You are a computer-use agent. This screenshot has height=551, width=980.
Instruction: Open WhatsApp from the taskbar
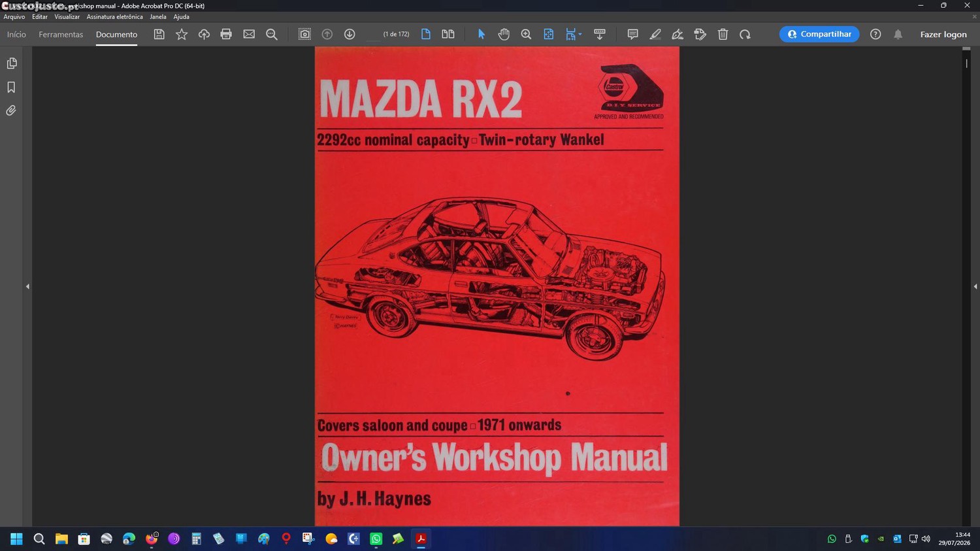pos(376,539)
